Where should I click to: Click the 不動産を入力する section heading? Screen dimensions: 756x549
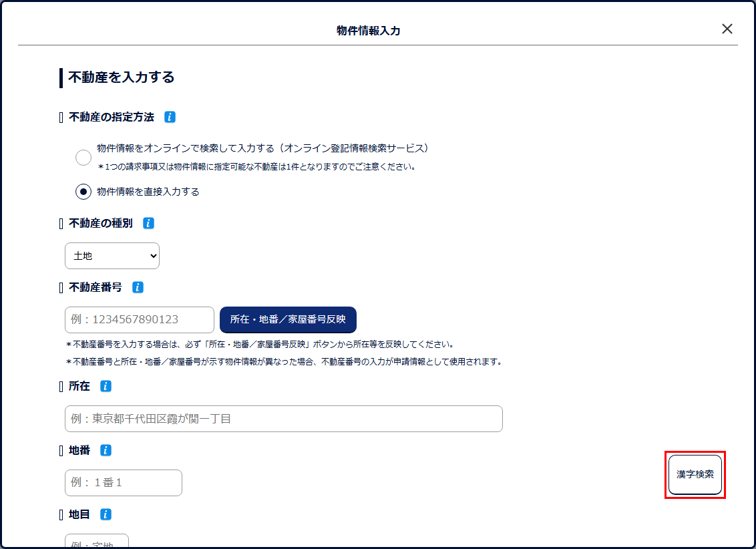click(x=122, y=77)
